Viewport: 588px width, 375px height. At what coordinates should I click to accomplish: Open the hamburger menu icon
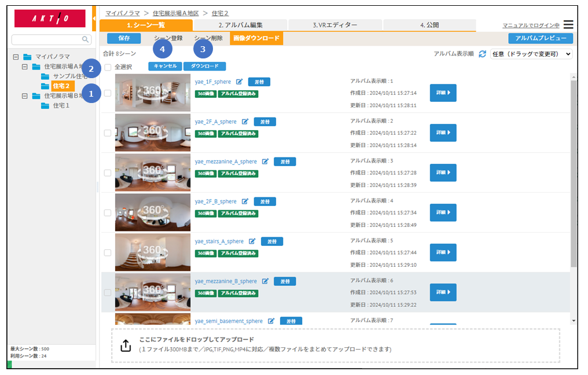click(568, 25)
